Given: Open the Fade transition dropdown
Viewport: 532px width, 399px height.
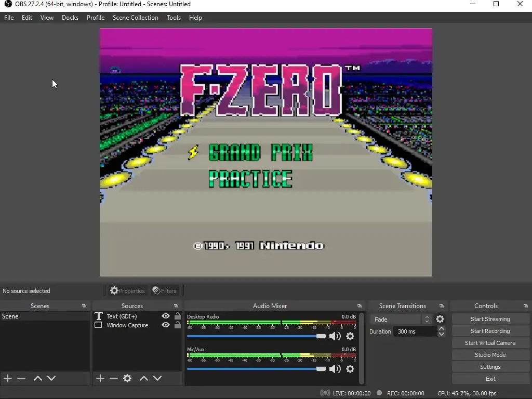Looking at the screenshot, I should tap(401, 320).
